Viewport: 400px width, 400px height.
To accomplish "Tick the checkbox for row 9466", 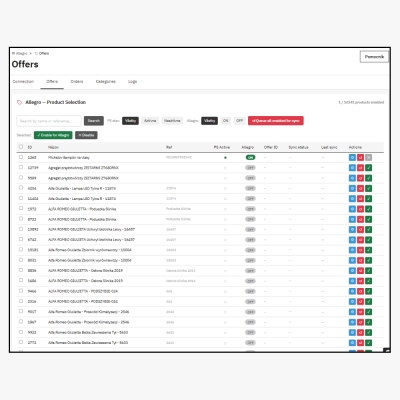I will point(21,291).
